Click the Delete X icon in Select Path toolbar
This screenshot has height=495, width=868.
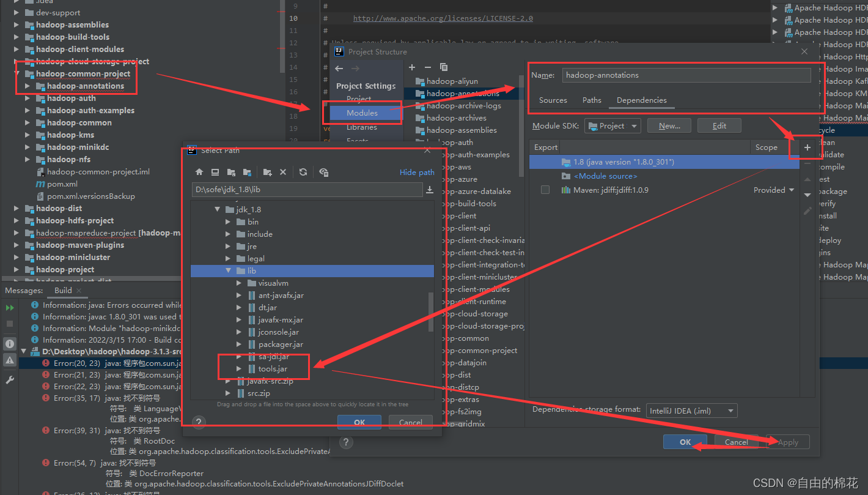pos(283,172)
